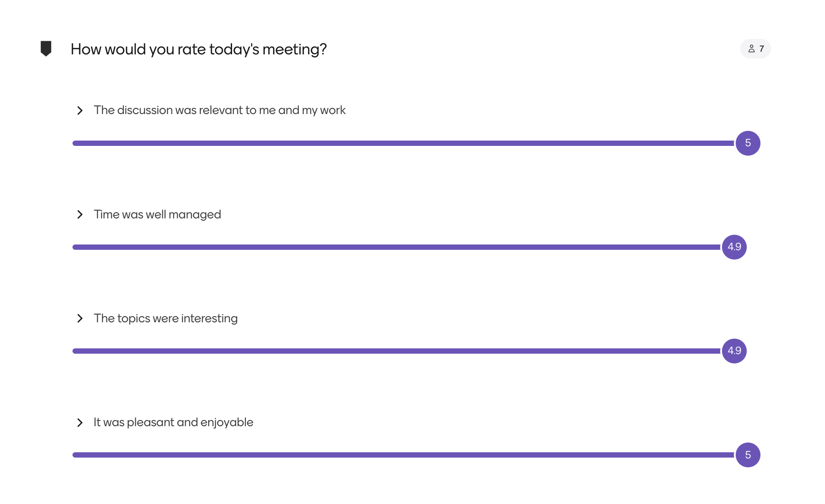825x504 pixels.
Task: Select "It was pleasant and enjoyable" label
Action: 173,422
